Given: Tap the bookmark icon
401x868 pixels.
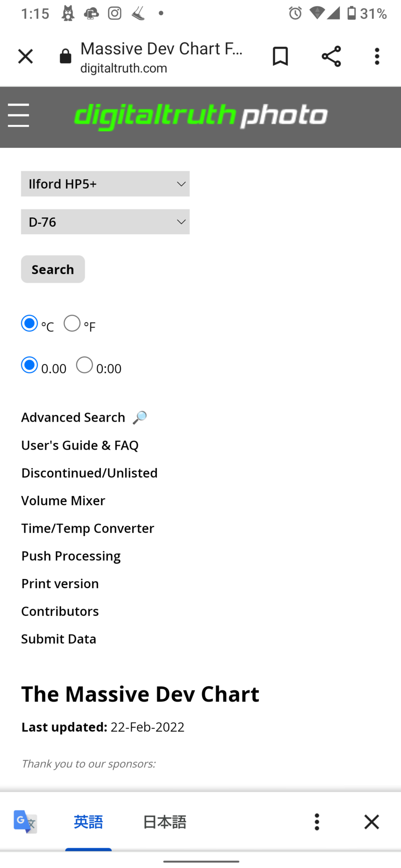Looking at the screenshot, I should 280,56.
